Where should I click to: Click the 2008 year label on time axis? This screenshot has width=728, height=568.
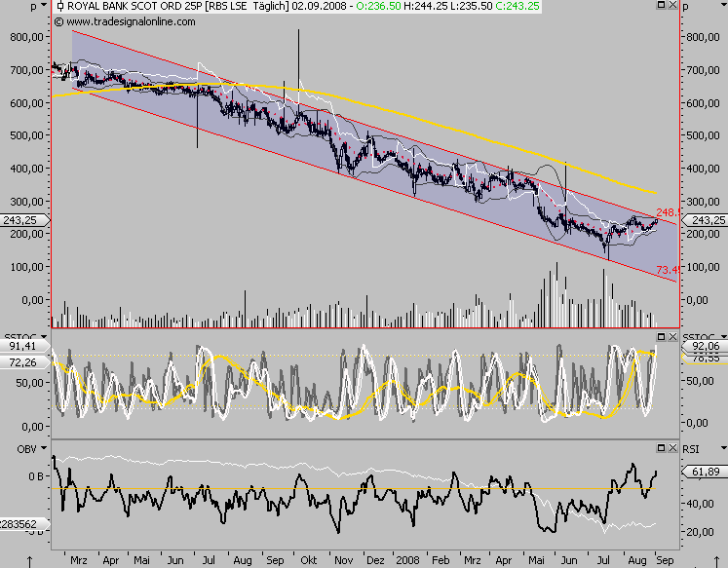tap(407, 560)
